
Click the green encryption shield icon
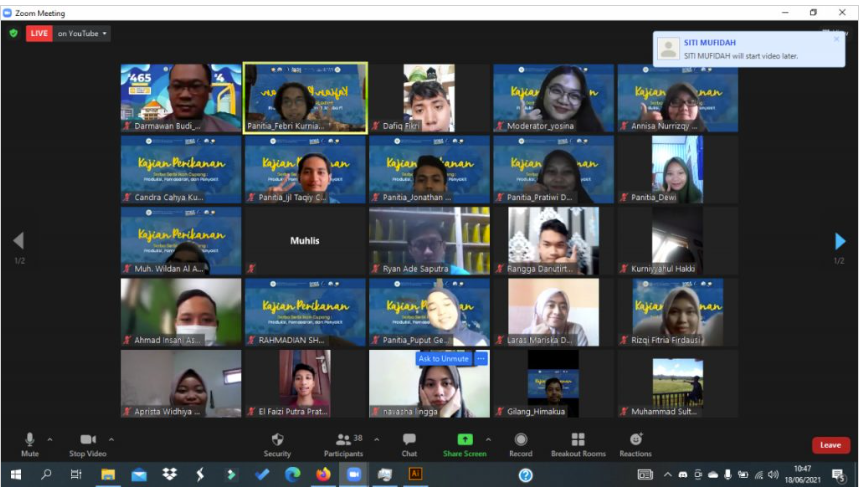coord(13,33)
